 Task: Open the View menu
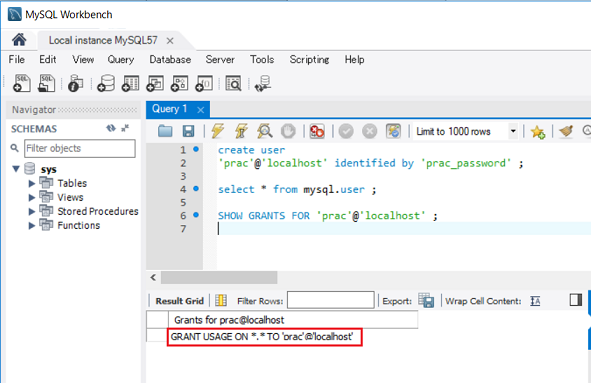83,60
